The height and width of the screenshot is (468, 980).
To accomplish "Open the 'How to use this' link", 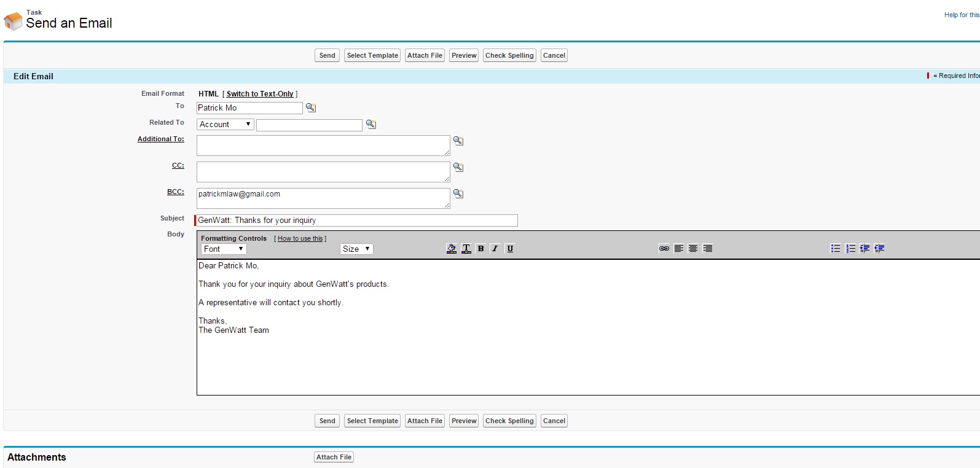I will click(x=300, y=238).
